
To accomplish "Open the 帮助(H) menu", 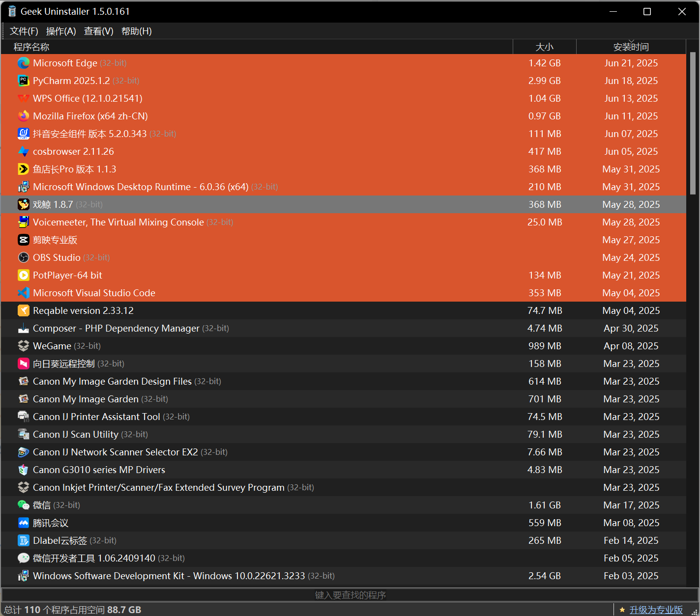I will (x=137, y=31).
